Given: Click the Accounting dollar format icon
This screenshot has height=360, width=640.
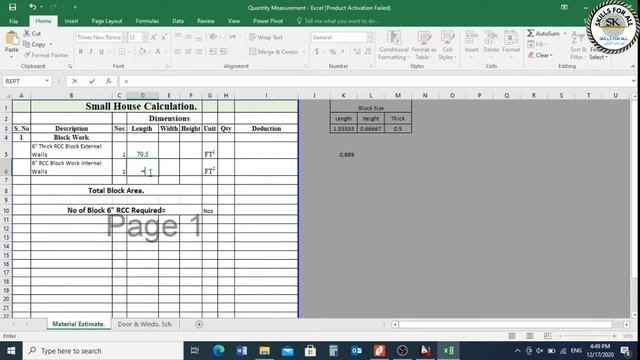Looking at the screenshot, I should (317, 52).
